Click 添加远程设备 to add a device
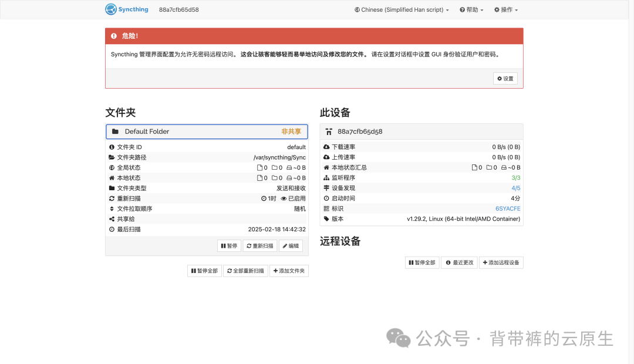Image resolution: width=634 pixels, height=364 pixels. tap(501, 262)
